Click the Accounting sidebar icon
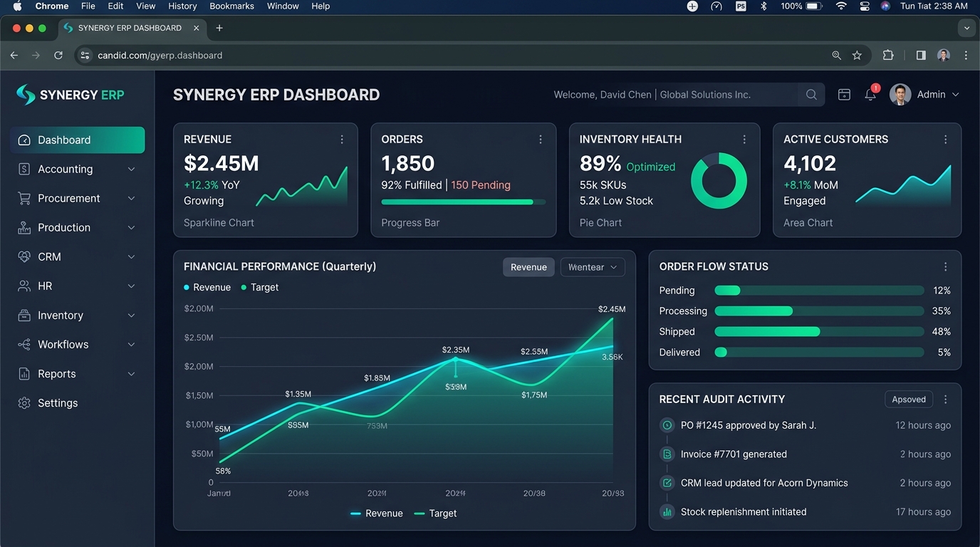The image size is (980, 547). [x=24, y=169]
